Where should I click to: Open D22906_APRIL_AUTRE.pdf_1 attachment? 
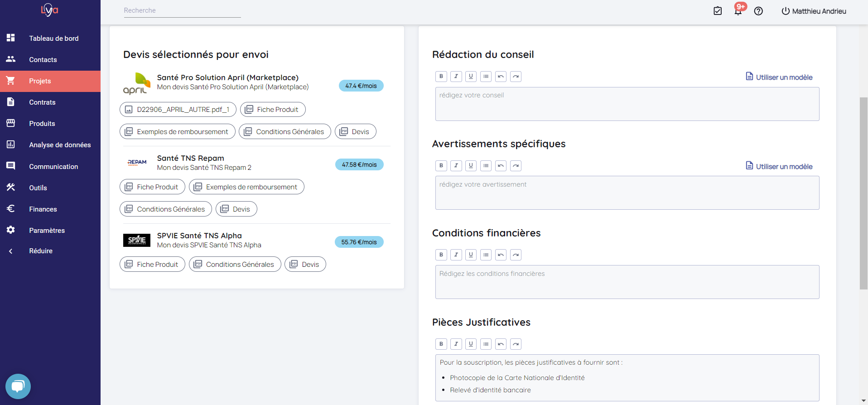click(178, 110)
